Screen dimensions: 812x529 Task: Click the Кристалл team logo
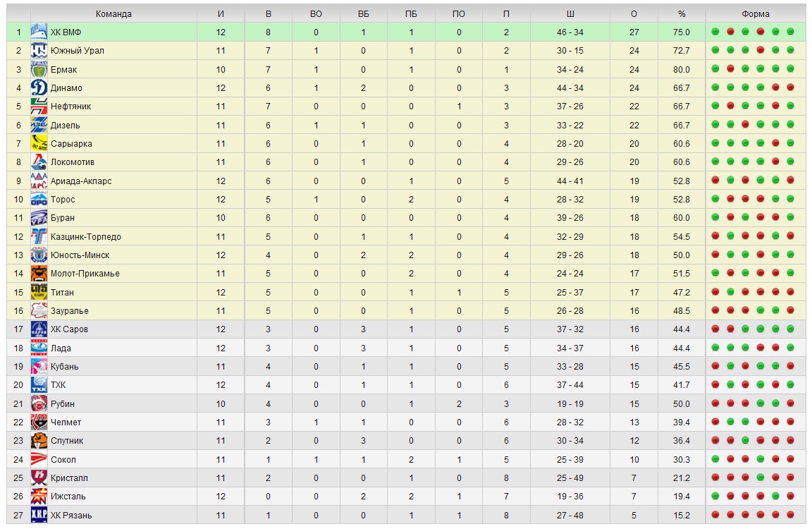point(39,478)
